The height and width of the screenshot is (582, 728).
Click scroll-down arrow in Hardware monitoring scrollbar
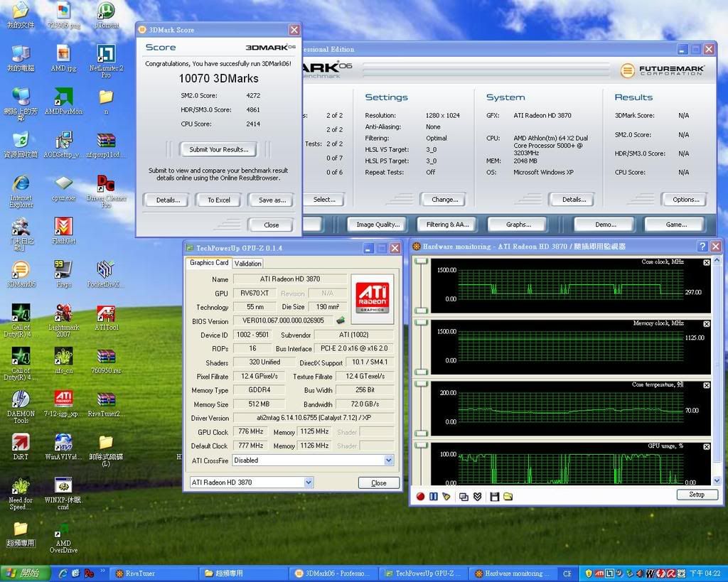click(x=717, y=481)
